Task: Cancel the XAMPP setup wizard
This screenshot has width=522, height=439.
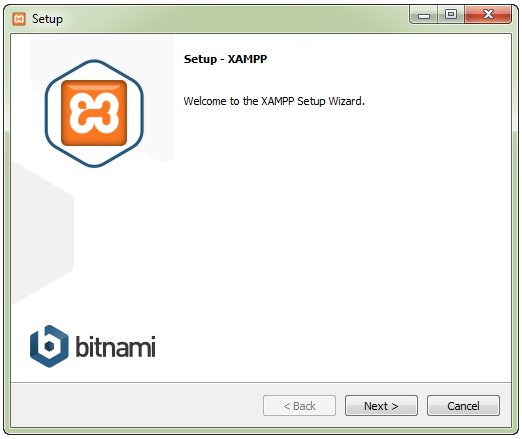Action: click(x=463, y=405)
